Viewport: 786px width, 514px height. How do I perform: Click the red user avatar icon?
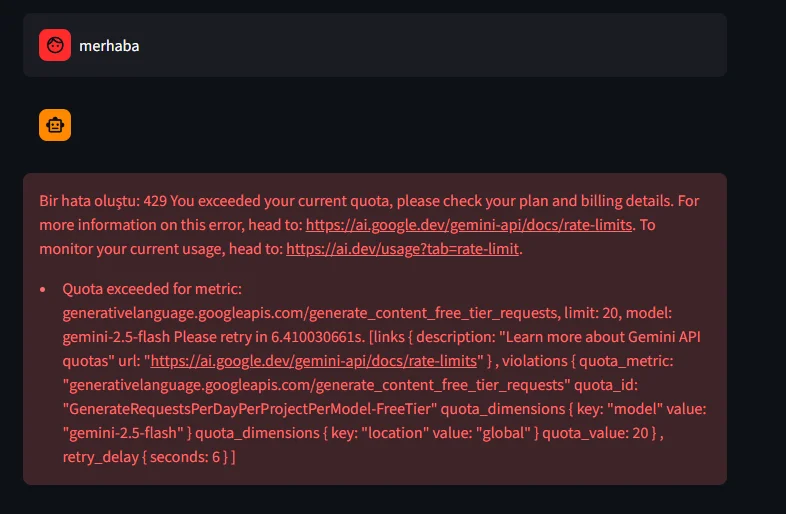click(x=55, y=45)
